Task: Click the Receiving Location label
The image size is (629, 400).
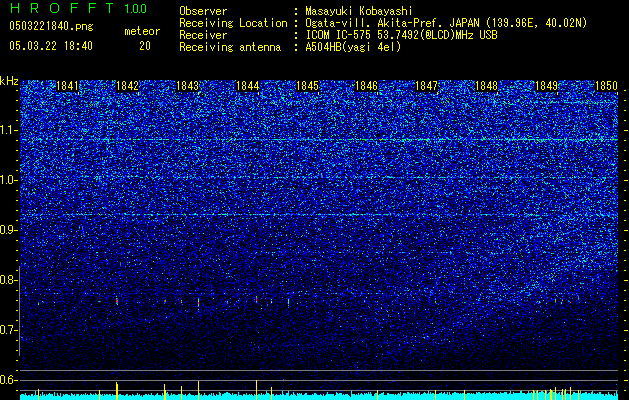Action: pos(233,24)
